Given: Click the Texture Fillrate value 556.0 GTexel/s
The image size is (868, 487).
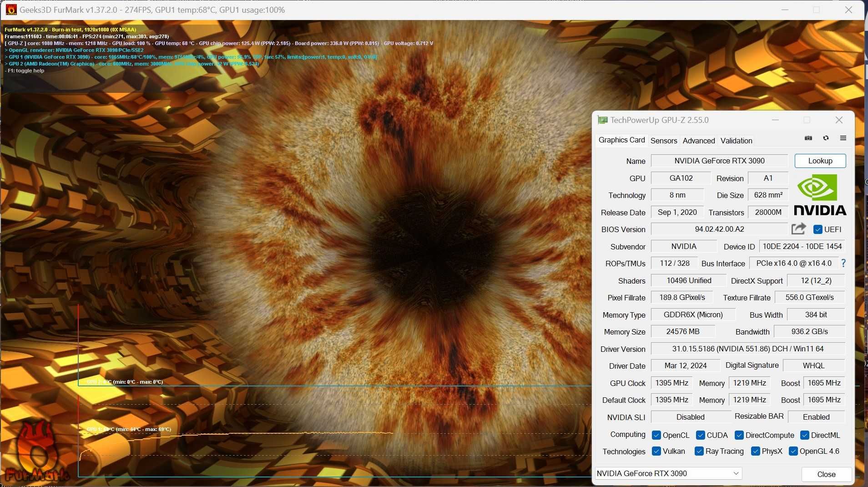Looking at the screenshot, I should click(x=810, y=297).
